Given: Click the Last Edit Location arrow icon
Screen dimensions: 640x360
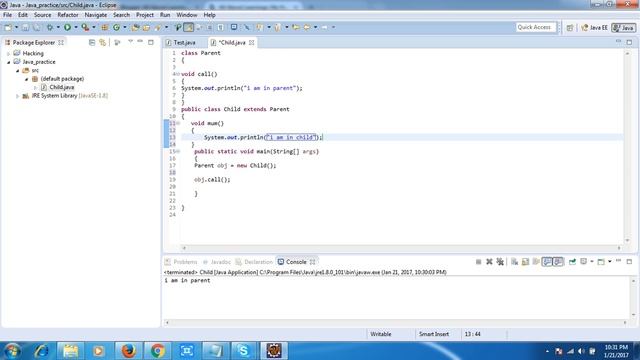Looking at the screenshot, I should 296,27.
